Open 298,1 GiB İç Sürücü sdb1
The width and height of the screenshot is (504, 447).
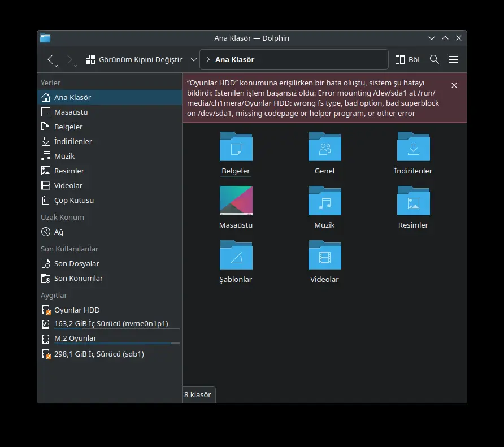[x=110, y=354]
